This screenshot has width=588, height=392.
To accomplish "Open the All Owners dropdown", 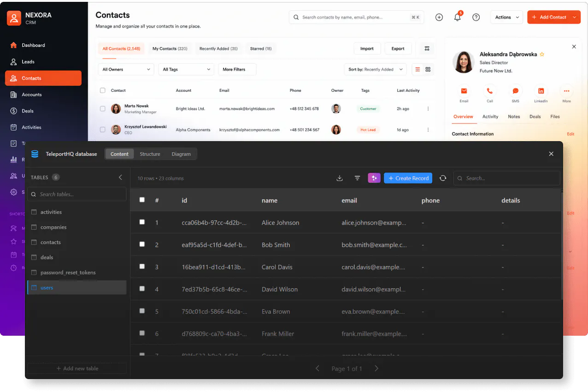I will pyautogui.click(x=126, y=69).
